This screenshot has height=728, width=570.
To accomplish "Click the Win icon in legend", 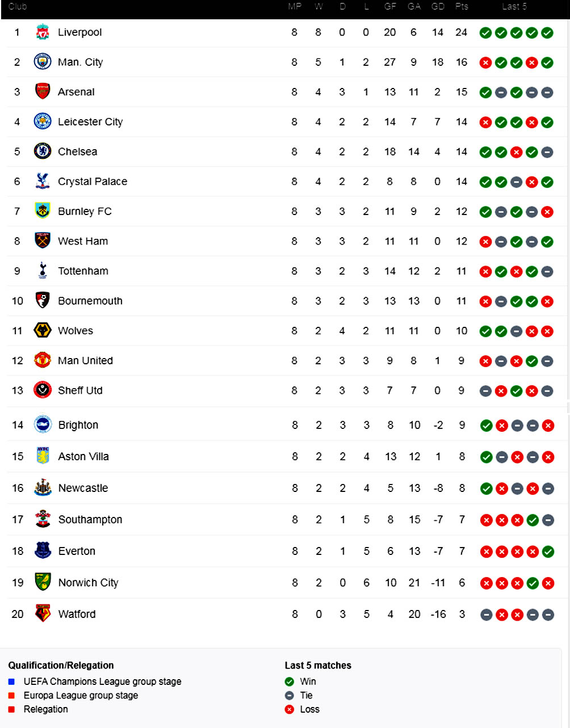I will [290, 681].
